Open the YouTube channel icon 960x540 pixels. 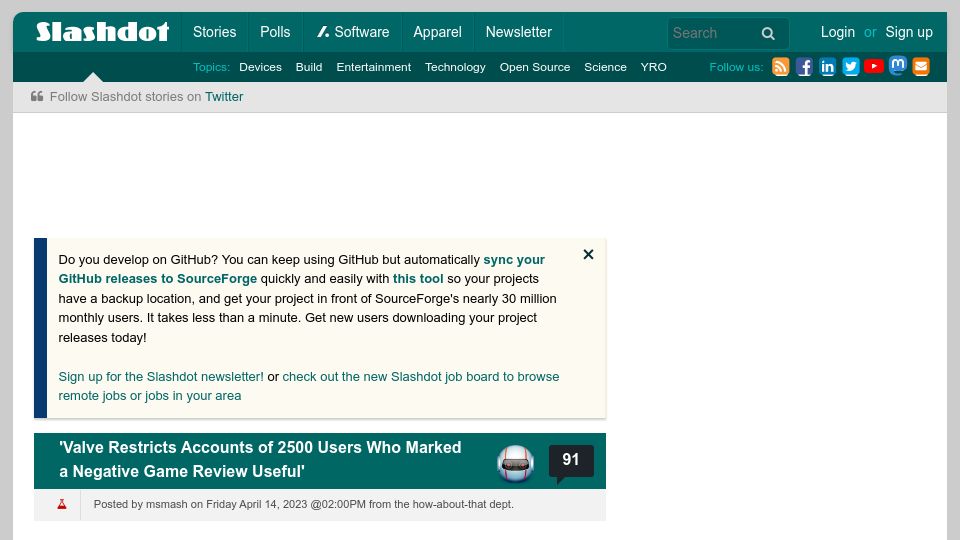click(x=874, y=66)
